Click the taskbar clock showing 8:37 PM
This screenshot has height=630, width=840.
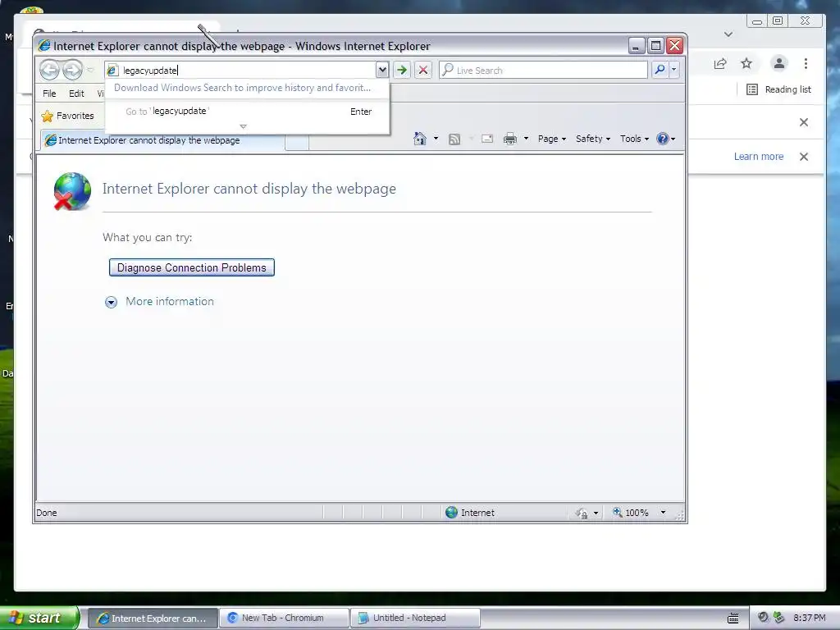[x=810, y=618]
